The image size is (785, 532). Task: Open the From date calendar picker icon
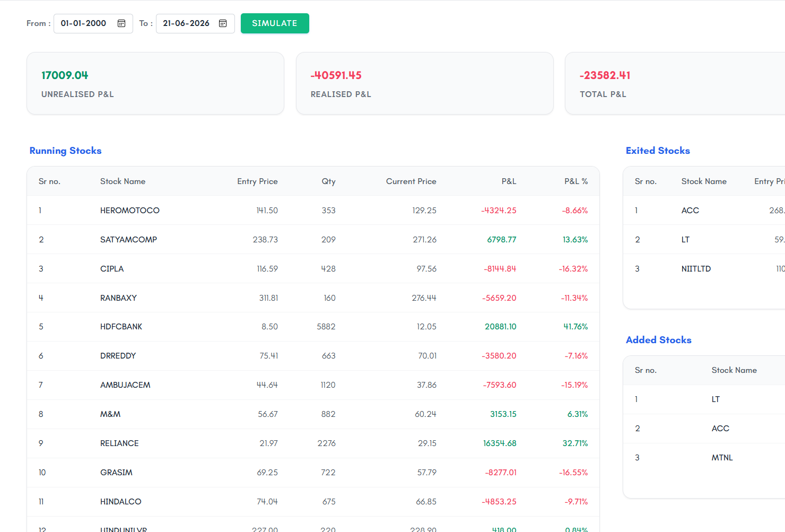click(121, 23)
